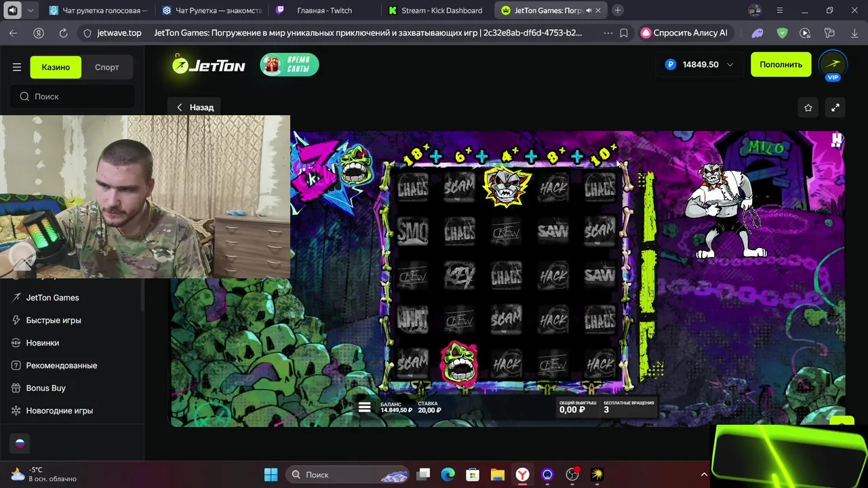Switch to Главная - Twitch tab
Screen dimensions: 868x488
click(x=324, y=10)
